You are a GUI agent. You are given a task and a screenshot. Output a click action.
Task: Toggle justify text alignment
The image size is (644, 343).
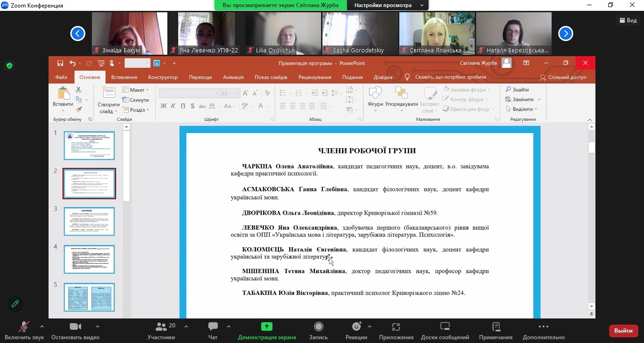312,106
